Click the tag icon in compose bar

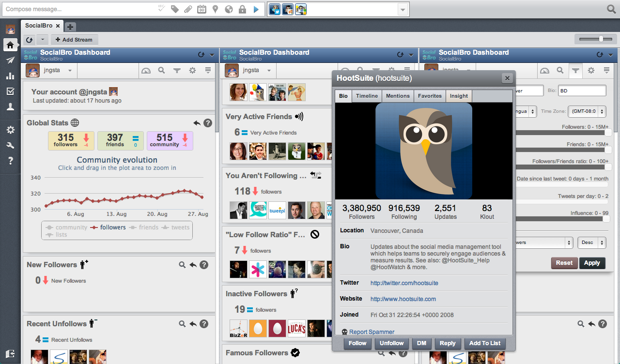175,9
